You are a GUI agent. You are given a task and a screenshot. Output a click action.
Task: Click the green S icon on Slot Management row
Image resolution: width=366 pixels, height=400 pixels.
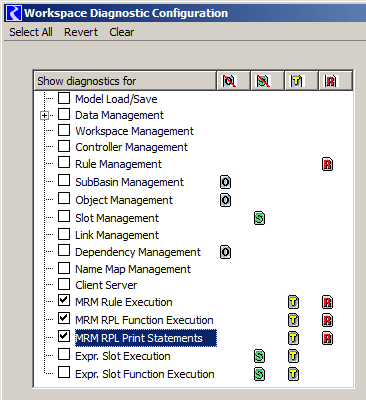(259, 218)
